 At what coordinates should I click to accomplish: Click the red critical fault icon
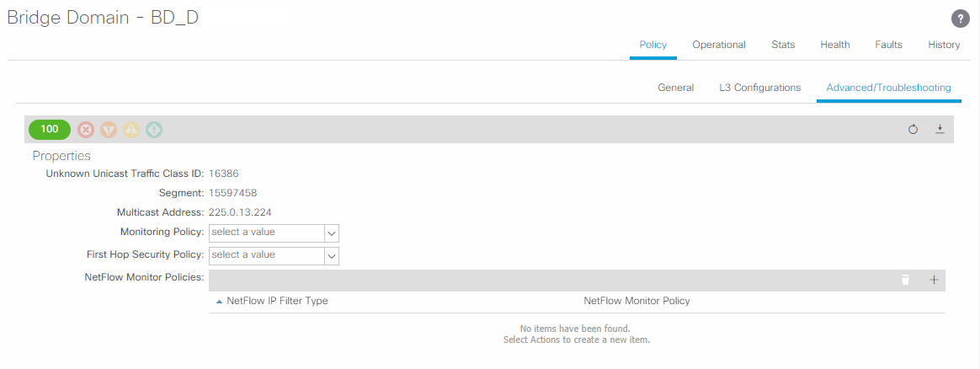(86, 130)
